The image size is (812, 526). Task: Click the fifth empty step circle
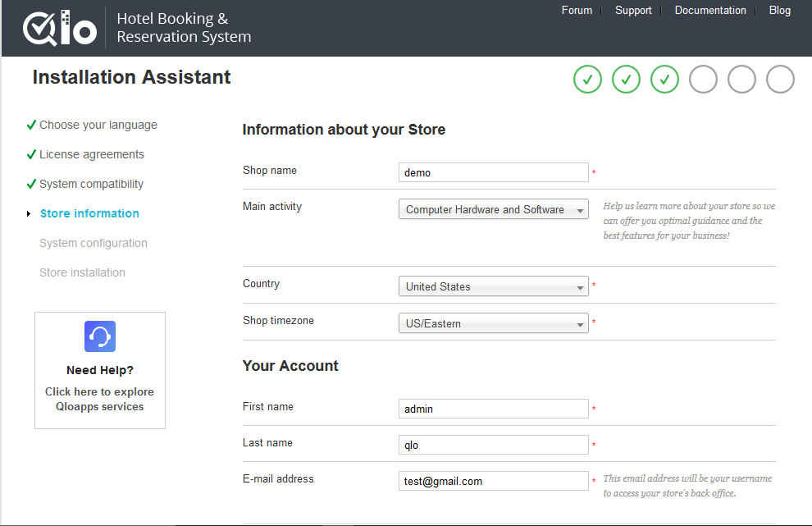click(741, 80)
